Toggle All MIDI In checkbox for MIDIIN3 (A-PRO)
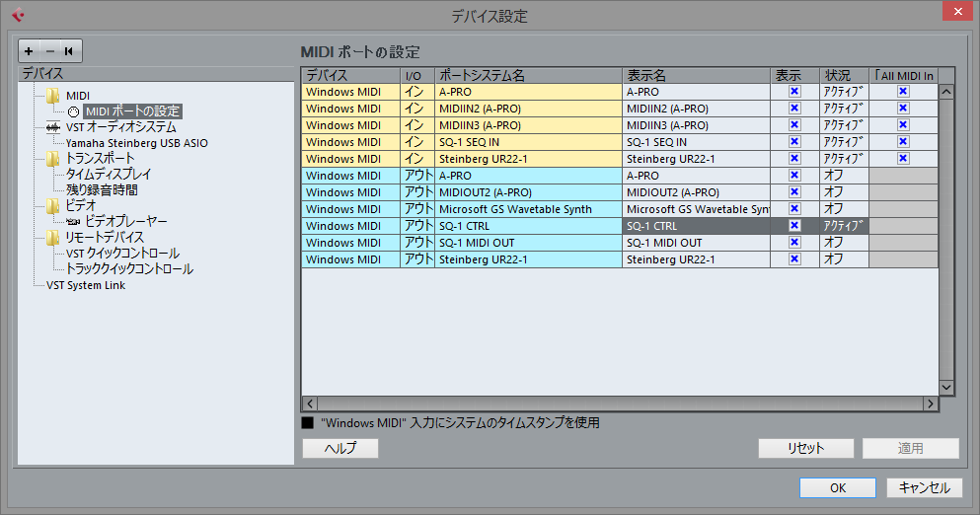The image size is (980, 515). [902, 125]
